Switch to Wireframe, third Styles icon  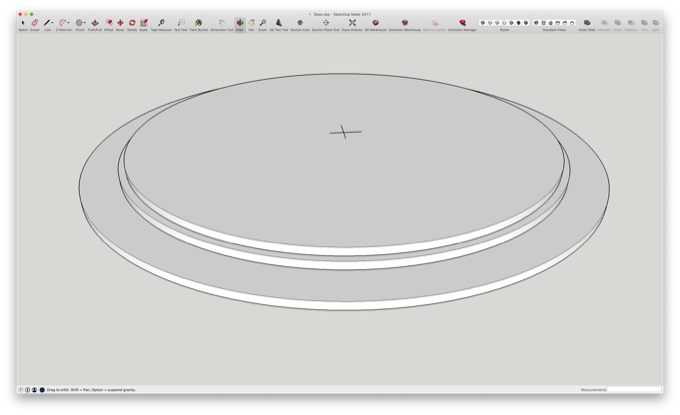497,23
